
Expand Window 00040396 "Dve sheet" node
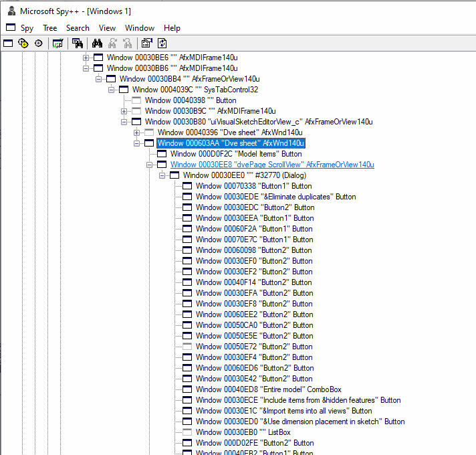[136, 132]
